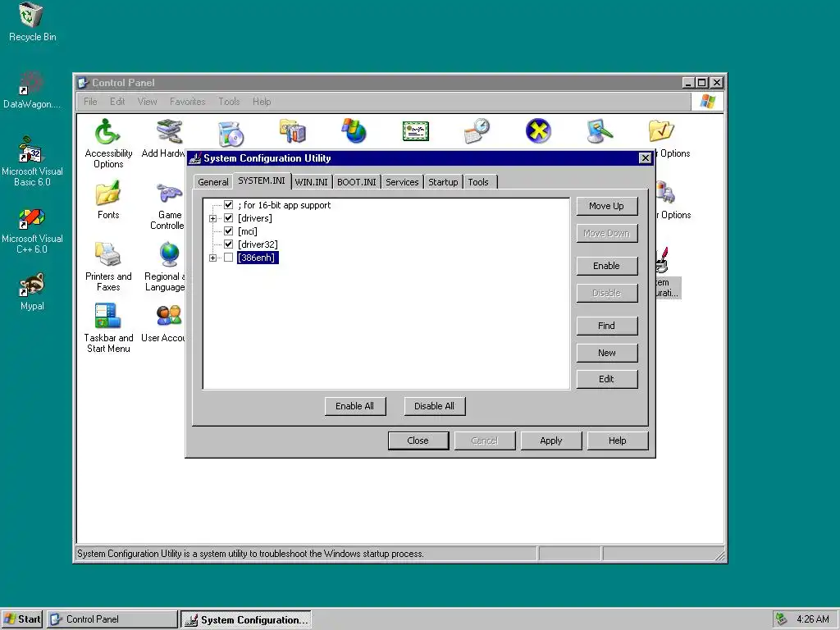Check the [386enh] checkbox
This screenshot has height=630, width=840.
tap(228, 258)
